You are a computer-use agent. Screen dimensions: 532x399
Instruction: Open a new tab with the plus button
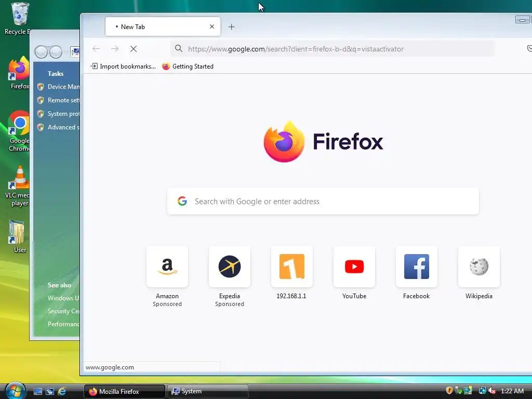(x=231, y=27)
